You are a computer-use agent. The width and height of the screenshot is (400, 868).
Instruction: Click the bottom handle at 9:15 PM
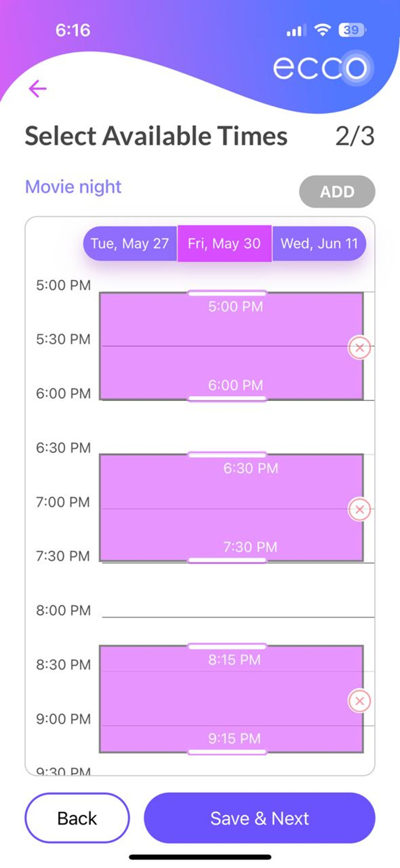(x=227, y=752)
